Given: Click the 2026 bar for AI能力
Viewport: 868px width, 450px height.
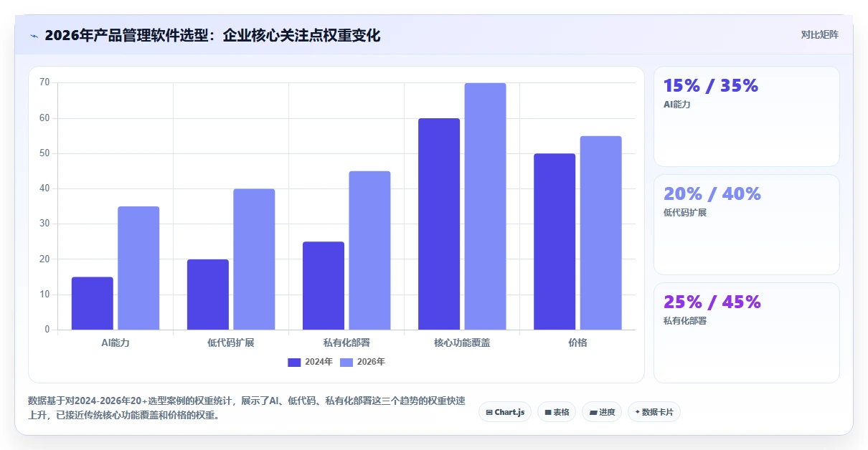Looking at the screenshot, I should coord(138,268).
